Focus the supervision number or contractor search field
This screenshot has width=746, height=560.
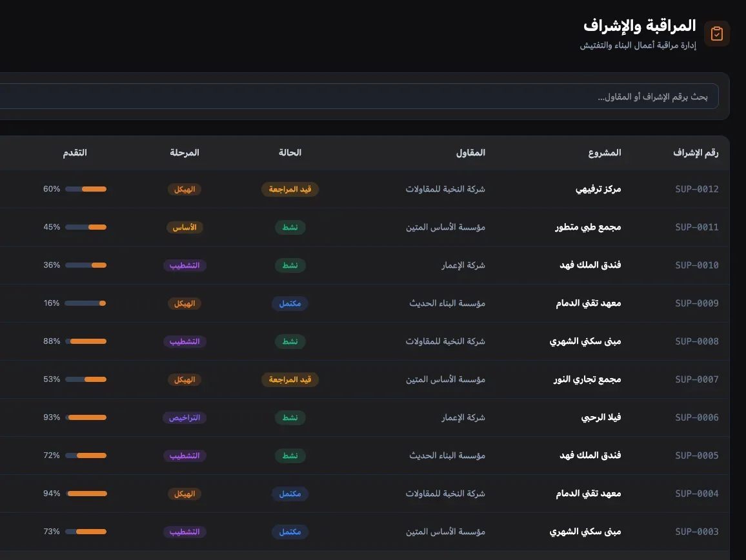pyautogui.click(x=359, y=97)
